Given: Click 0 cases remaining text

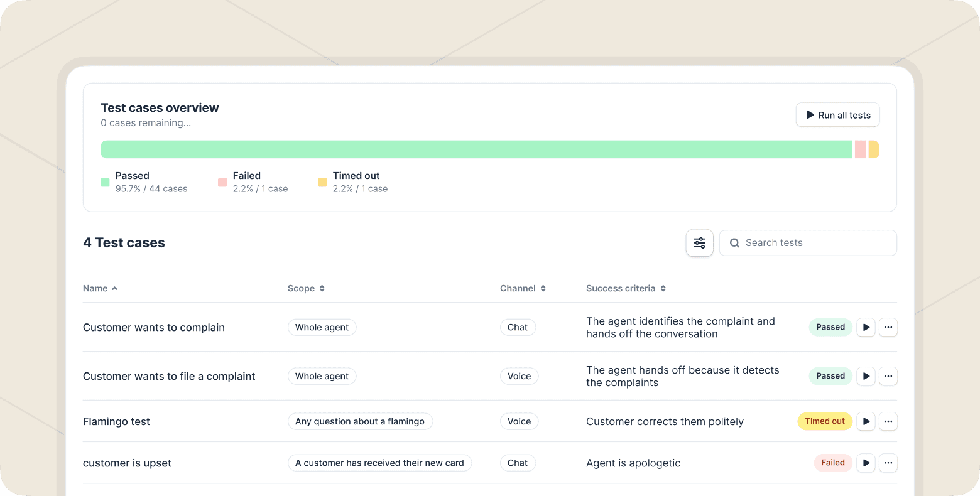Looking at the screenshot, I should [x=146, y=123].
